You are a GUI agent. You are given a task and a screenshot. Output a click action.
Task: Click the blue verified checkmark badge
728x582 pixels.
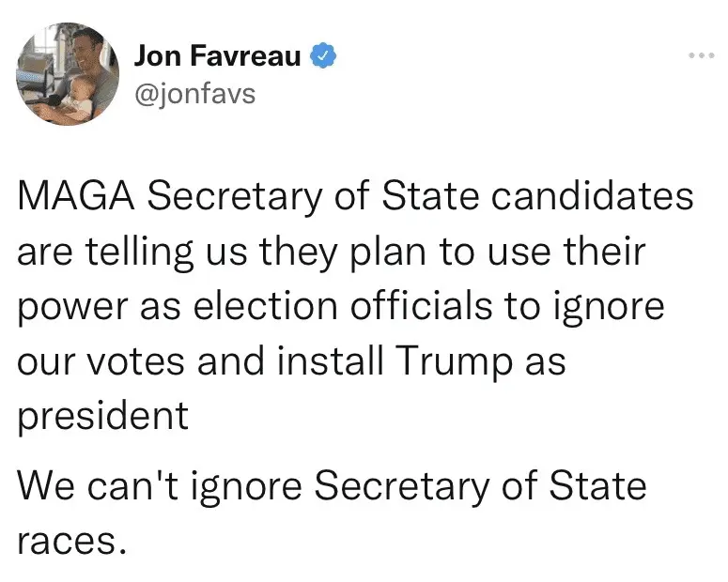pos(324,55)
